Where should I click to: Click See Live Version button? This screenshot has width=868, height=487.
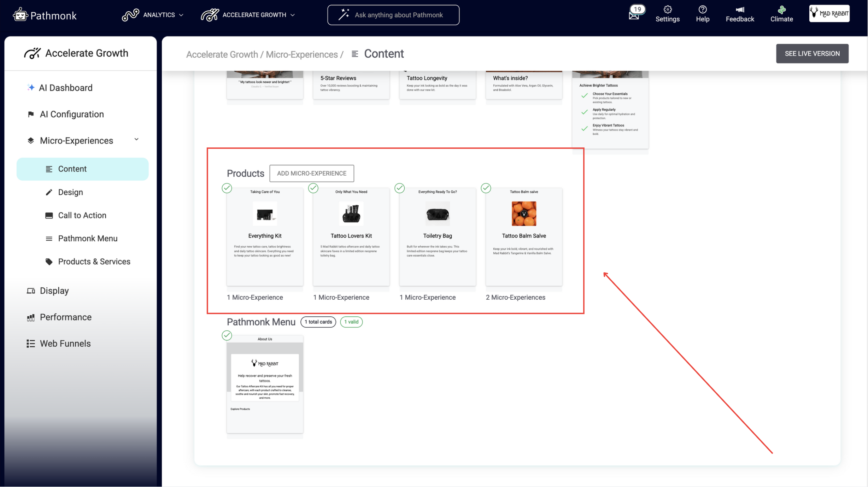click(812, 54)
